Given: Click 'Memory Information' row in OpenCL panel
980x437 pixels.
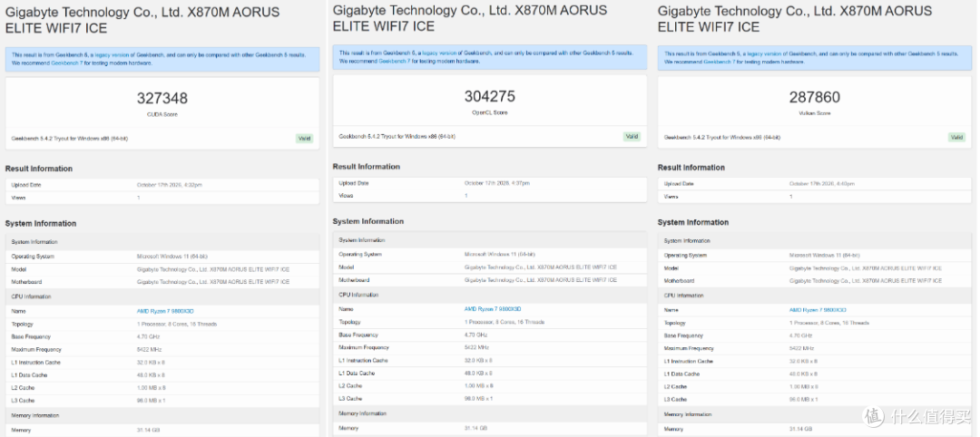Looking at the screenshot, I should pyautogui.click(x=490, y=414).
